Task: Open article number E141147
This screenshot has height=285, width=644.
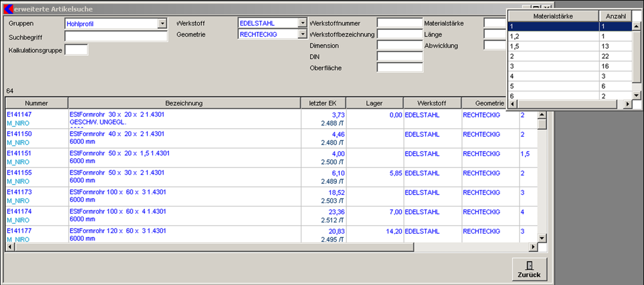Action: point(19,115)
